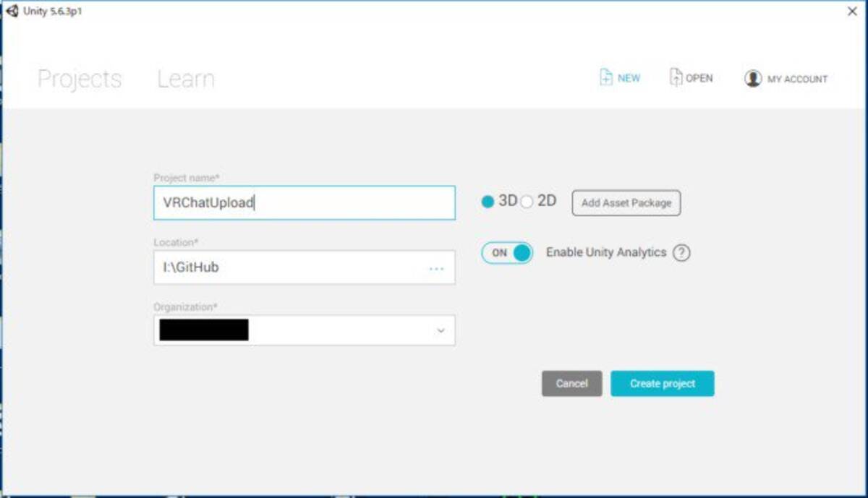The height and width of the screenshot is (498, 868).
Task: Select the 2D radio button
Action: coord(527,202)
